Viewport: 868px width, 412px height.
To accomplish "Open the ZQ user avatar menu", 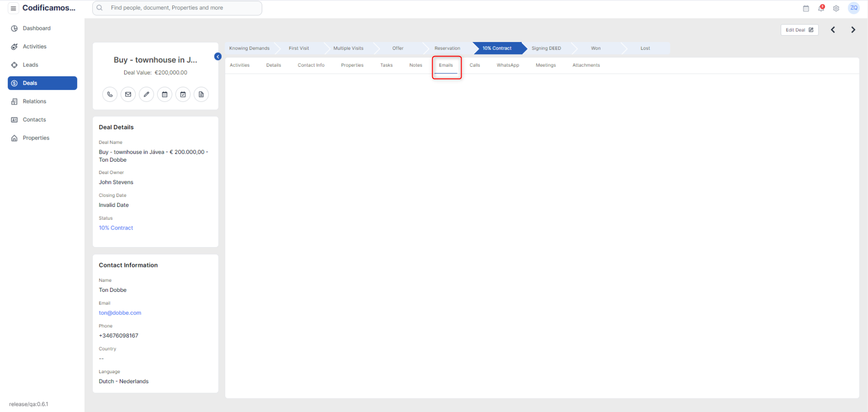I will (854, 8).
